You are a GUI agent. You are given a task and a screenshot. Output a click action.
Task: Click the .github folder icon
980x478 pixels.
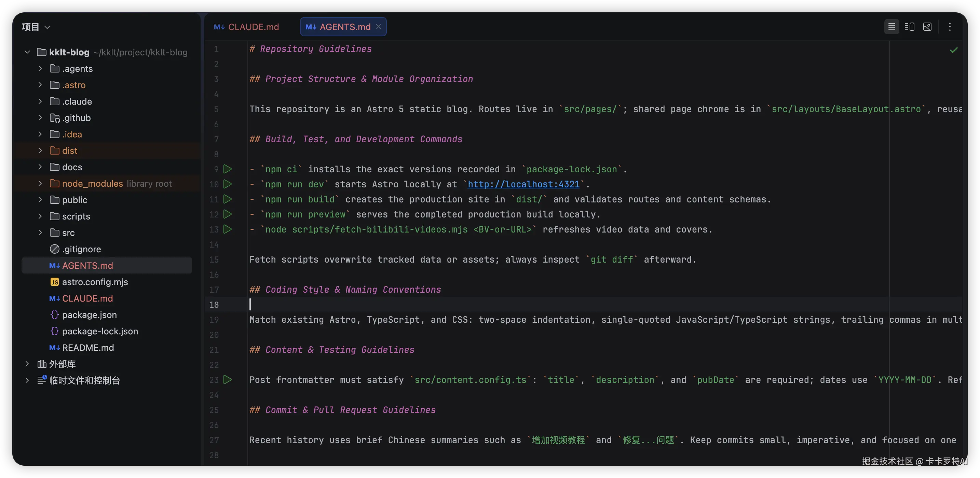(x=55, y=118)
